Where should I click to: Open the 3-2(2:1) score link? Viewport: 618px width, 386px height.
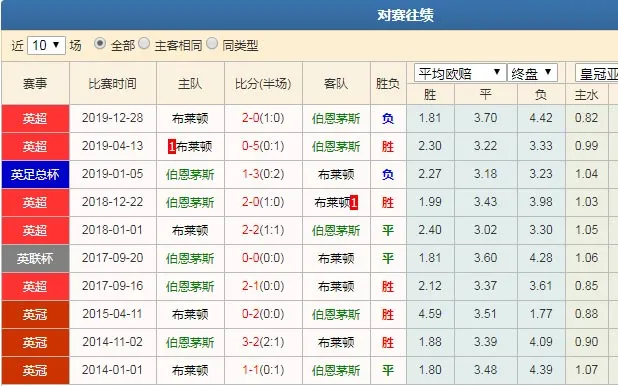pyautogui.click(x=263, y=342)
